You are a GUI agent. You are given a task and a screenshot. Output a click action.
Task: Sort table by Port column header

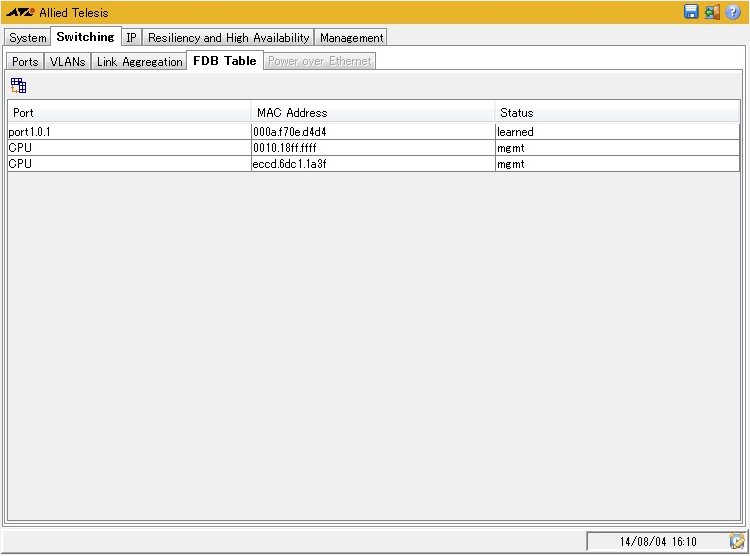pyautogui.click(x=129, y=113)
